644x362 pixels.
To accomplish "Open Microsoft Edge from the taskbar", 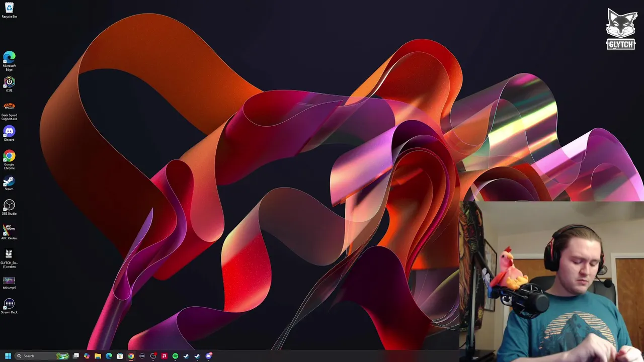I will pyautogui.click(x=109, y=356).
